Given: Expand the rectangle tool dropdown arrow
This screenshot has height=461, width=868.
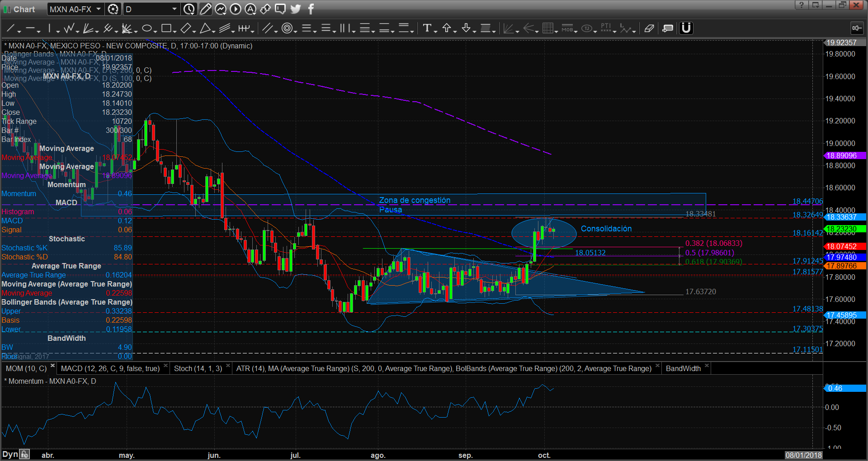Looking at the screenshot, I should click(x=175, y=31).
